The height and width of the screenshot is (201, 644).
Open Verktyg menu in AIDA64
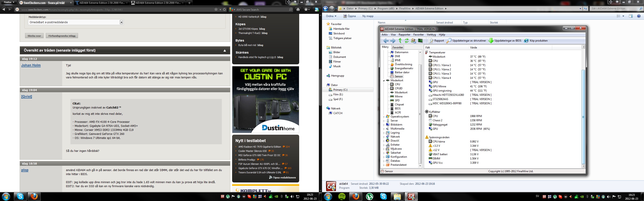(431, 35)
